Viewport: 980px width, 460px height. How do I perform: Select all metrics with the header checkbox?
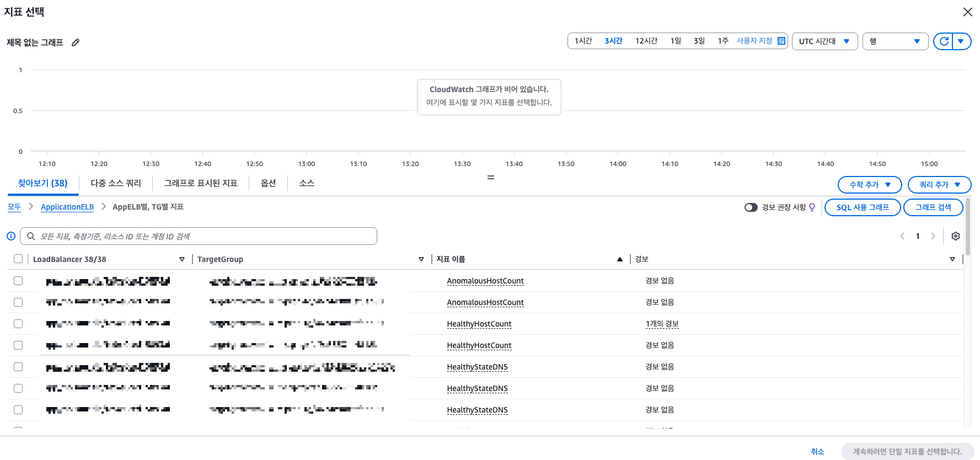coord(18,259)
